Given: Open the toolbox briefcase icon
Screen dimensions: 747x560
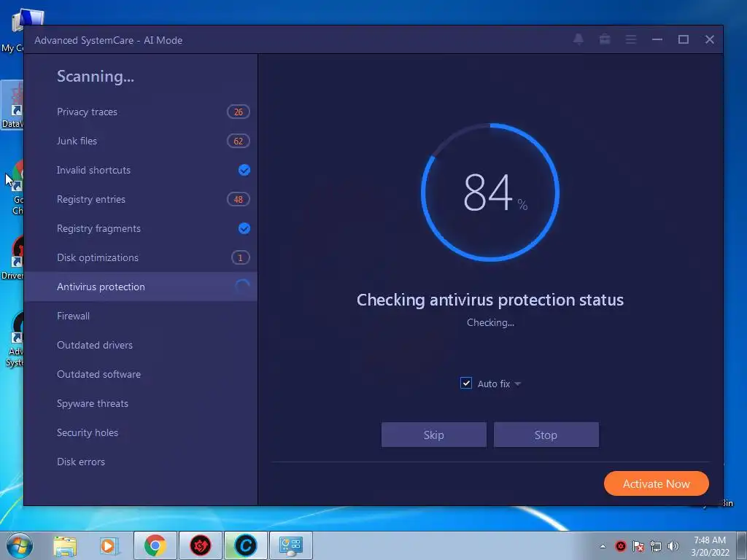Looking at the screenshot, I should tap(605, 39).
